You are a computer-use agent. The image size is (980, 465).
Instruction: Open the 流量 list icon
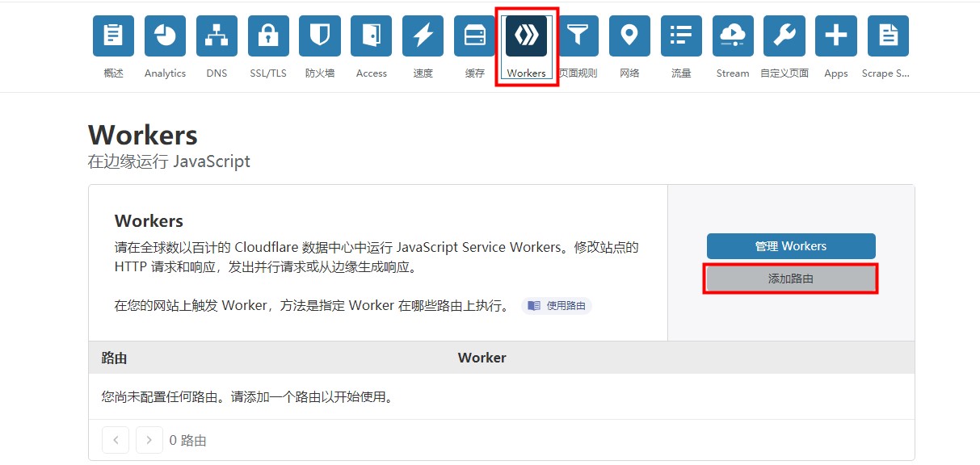point(681,36)
